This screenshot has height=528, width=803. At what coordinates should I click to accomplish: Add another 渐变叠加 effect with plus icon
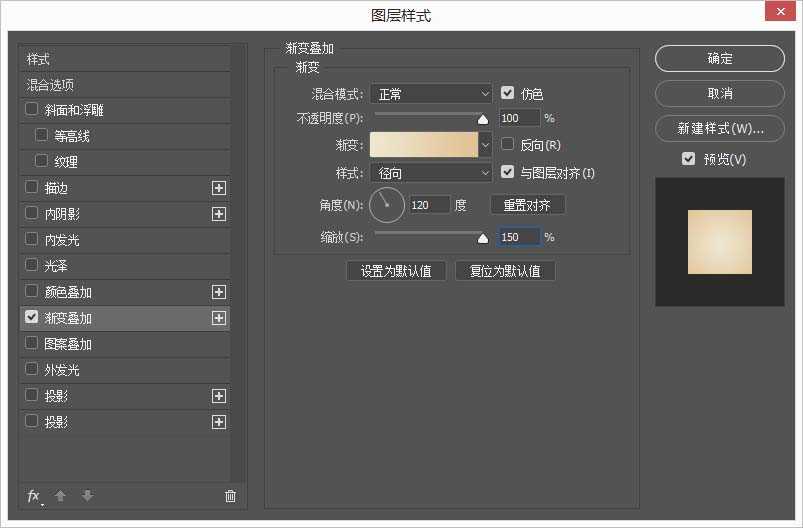coord(219,318)
